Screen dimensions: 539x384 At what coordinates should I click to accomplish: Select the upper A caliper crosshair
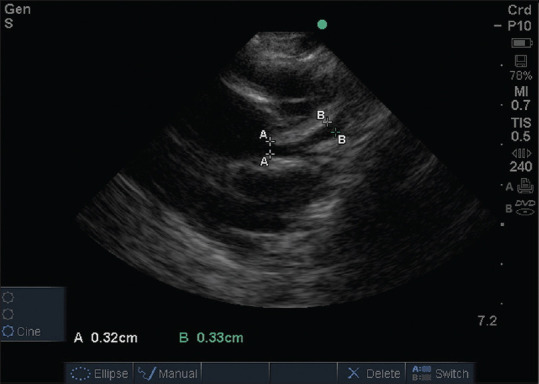271,141
